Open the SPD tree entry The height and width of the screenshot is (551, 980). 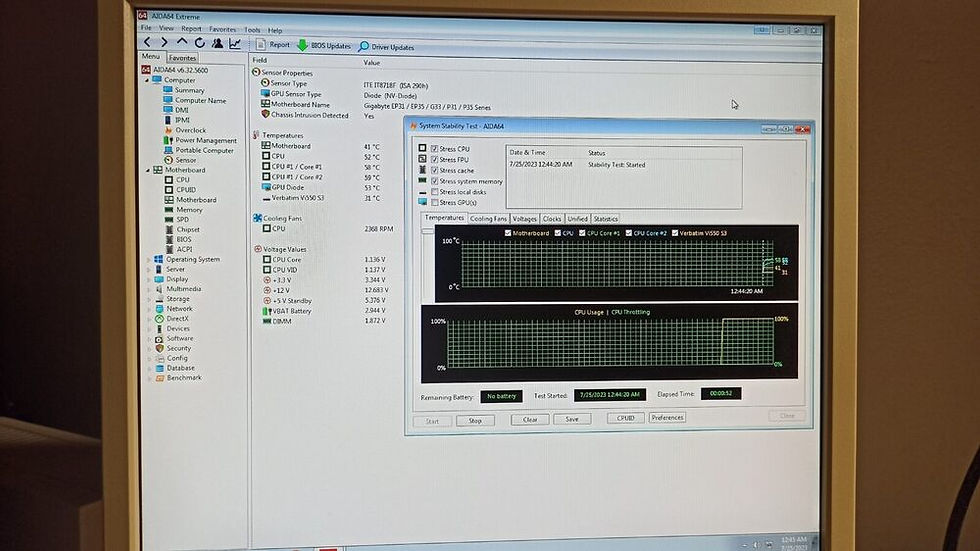pos(182,219)
